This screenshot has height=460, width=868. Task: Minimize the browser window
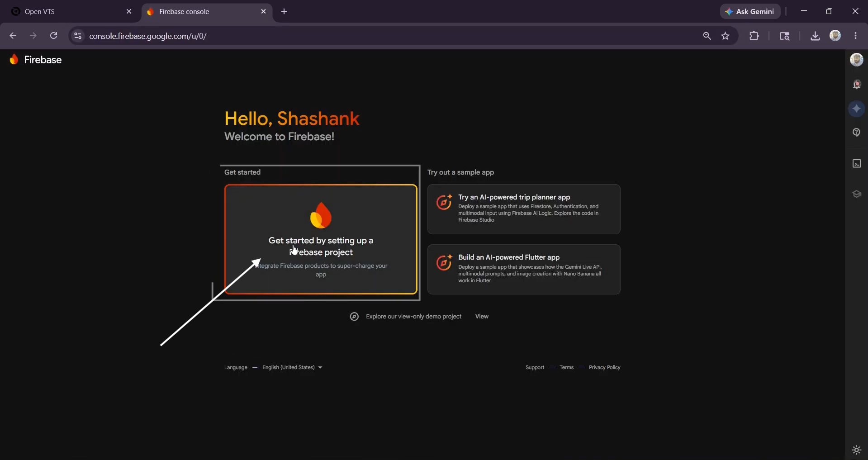click(804, 11)
